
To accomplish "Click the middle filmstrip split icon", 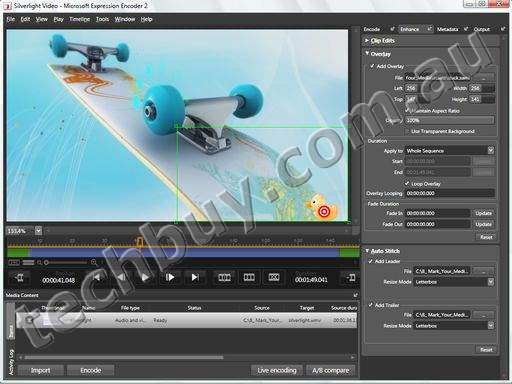I will pos(249,277).
